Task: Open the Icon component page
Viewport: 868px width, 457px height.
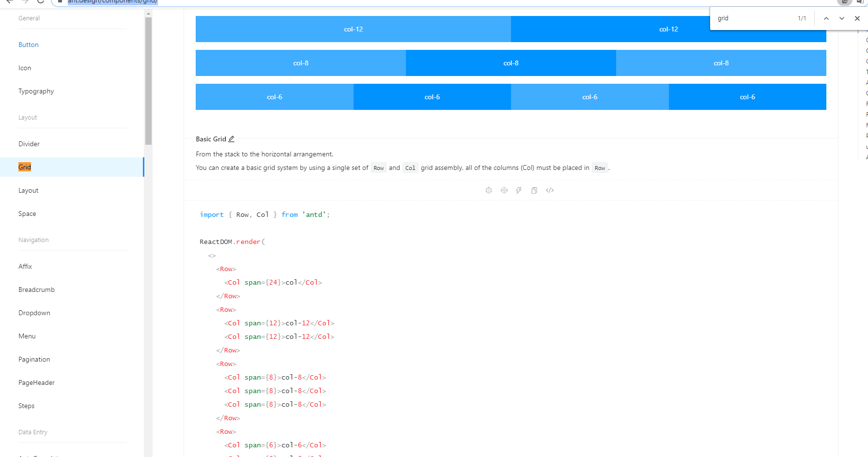Action: click(25, 68)
